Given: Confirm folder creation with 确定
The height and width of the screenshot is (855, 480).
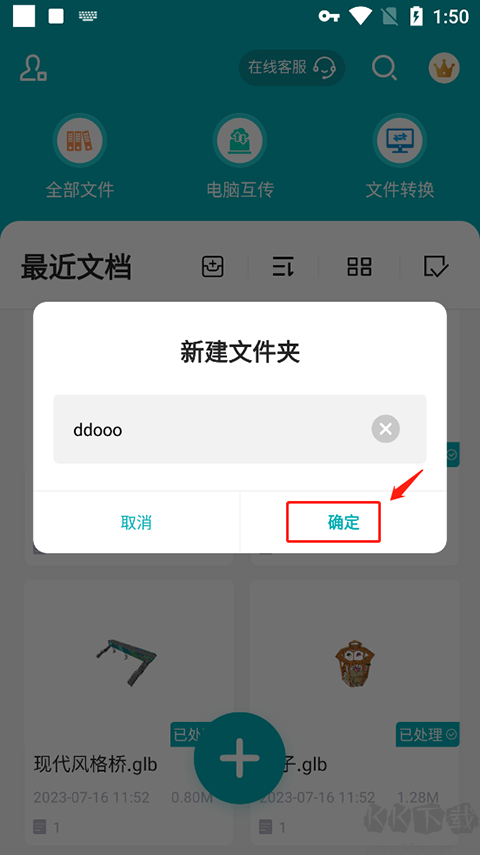Looking at the screenshot, I should click(x=344, y=522).
